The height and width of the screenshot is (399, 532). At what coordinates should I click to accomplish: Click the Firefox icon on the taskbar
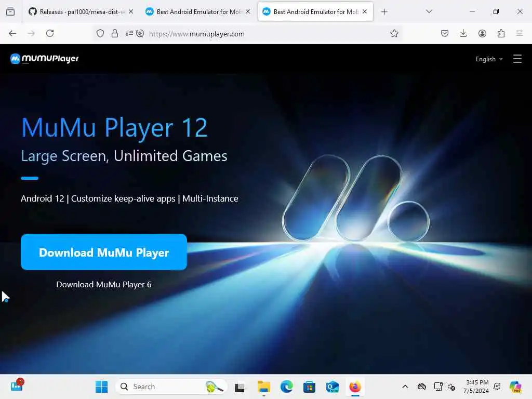[x=355, y=387]
